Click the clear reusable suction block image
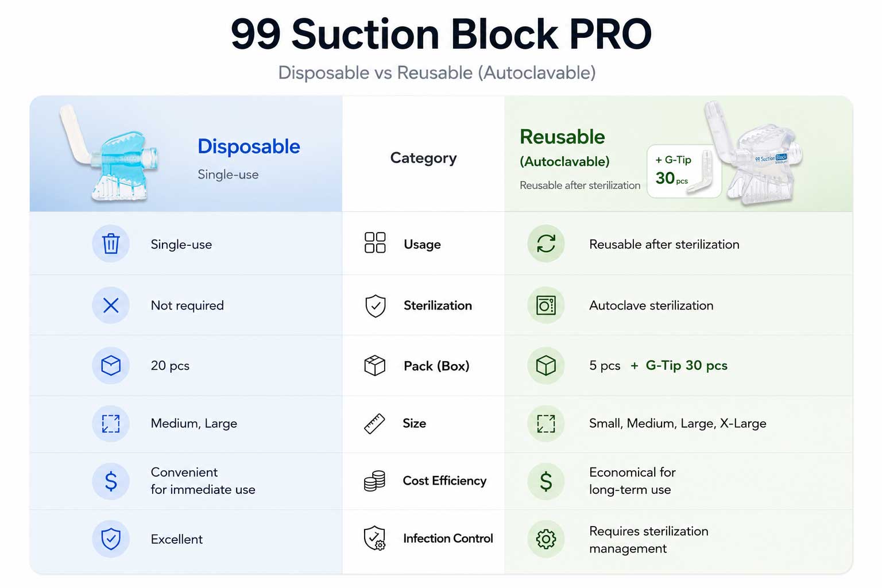 (754, 154)
